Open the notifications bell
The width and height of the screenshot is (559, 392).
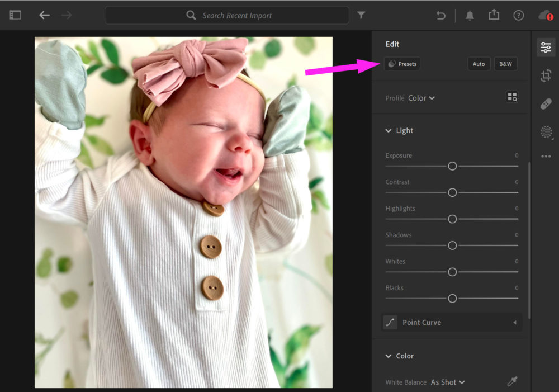click(x=470, y=15)
